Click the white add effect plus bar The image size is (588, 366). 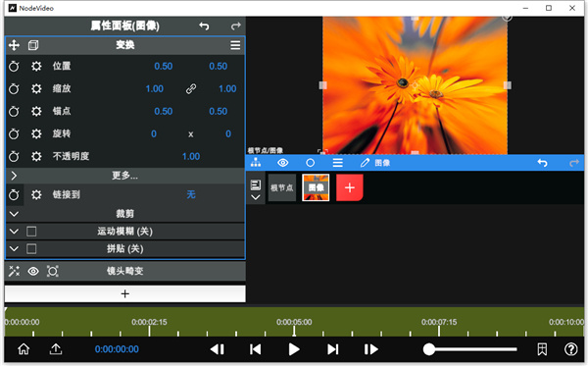(125, 293)
